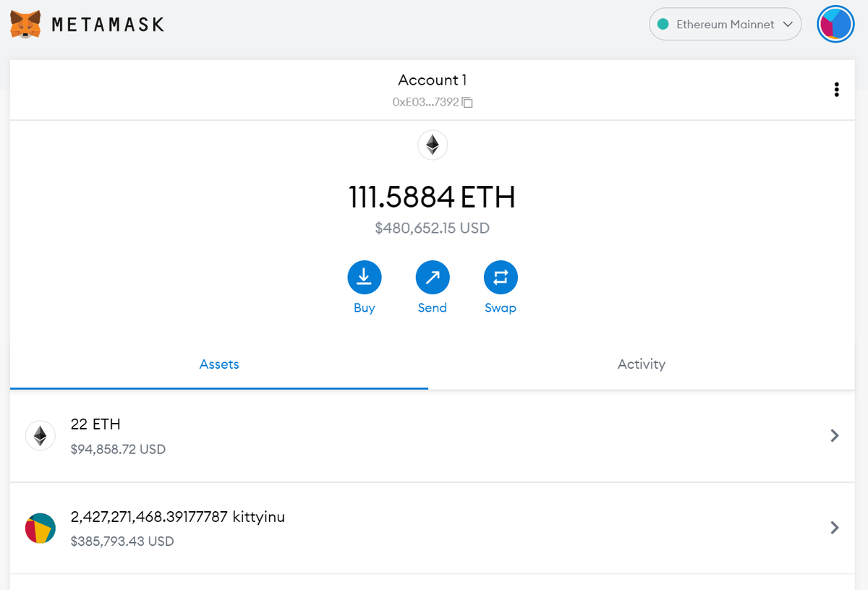The width and height of the screenshot is (868, 590).
Task: Click the green network status dot
Action: coord(663,25)
